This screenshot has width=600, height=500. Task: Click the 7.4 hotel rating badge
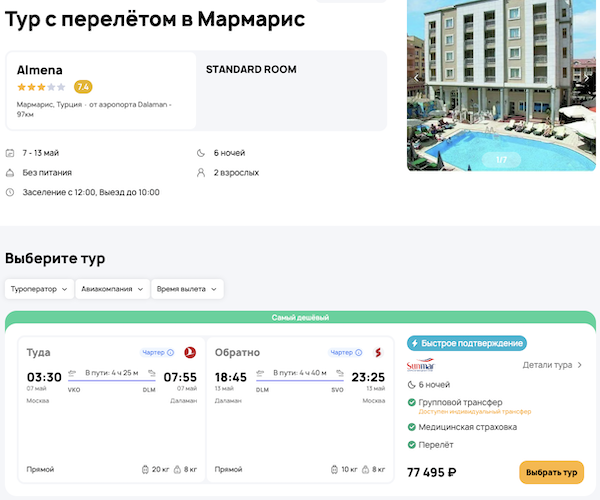[x=83, y=87]
